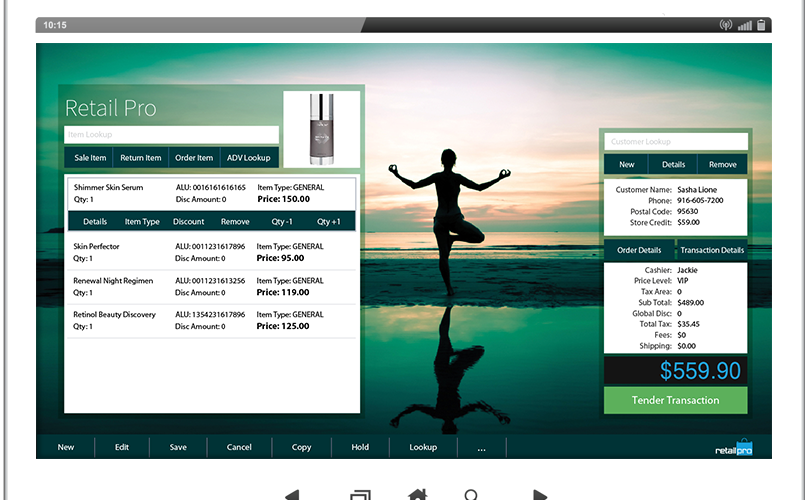Switch to the Order Details tab

pyautogui.click(x=639, y=250)
